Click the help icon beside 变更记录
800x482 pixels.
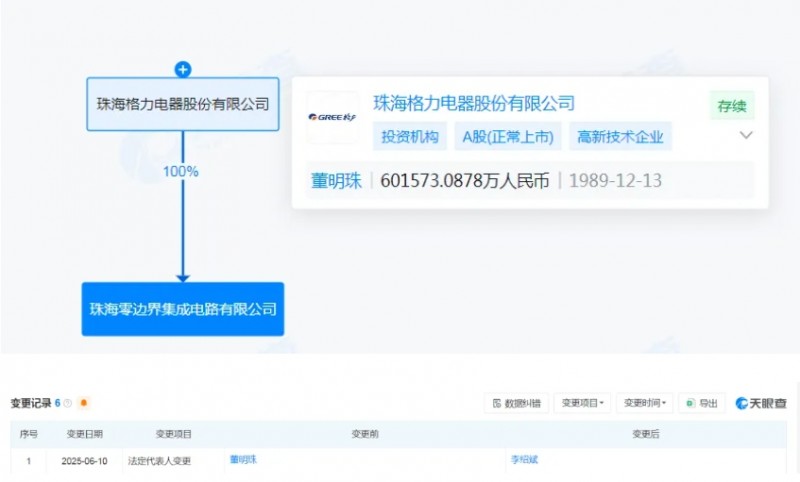[67, 403]
